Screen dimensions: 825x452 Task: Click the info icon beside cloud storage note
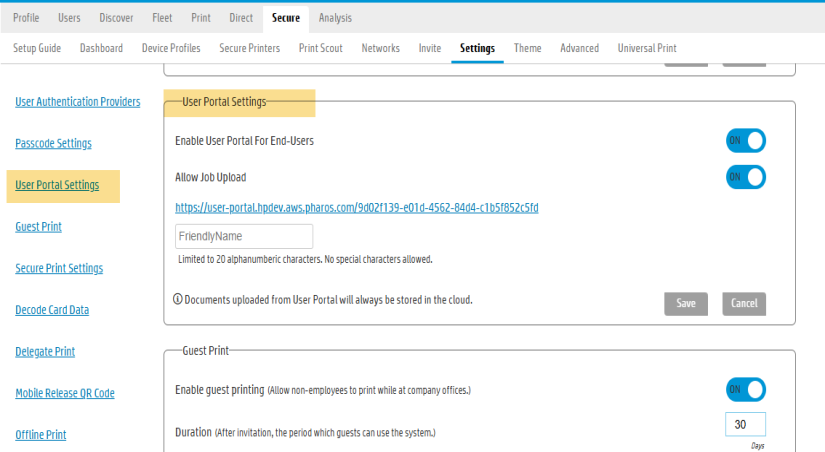pos(178,299)
